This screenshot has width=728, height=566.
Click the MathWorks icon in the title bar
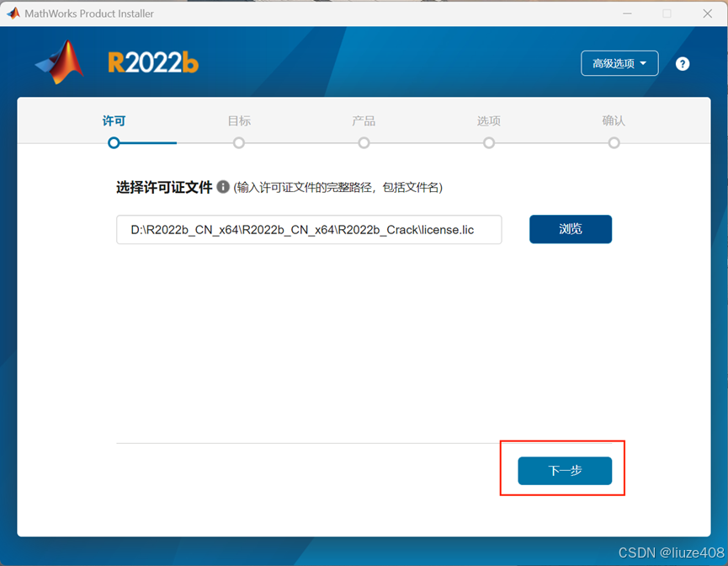pos(12,13)
